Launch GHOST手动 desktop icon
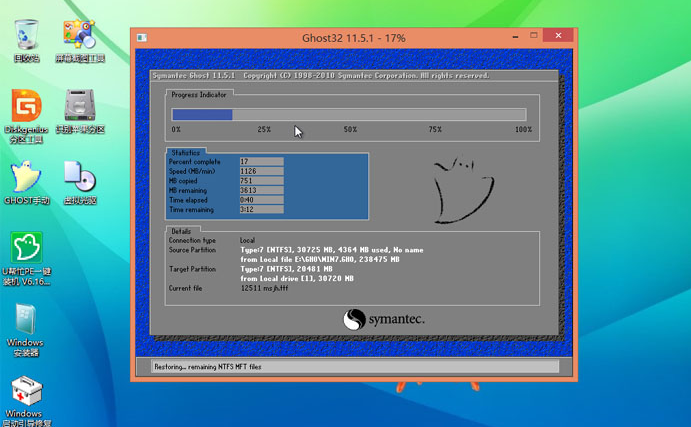The image size is (691, 427). pos(26,183)
